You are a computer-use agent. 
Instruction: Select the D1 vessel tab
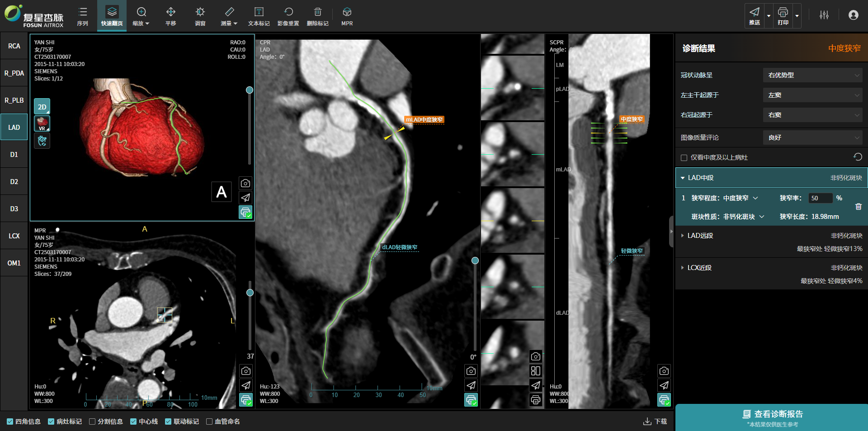14,155
